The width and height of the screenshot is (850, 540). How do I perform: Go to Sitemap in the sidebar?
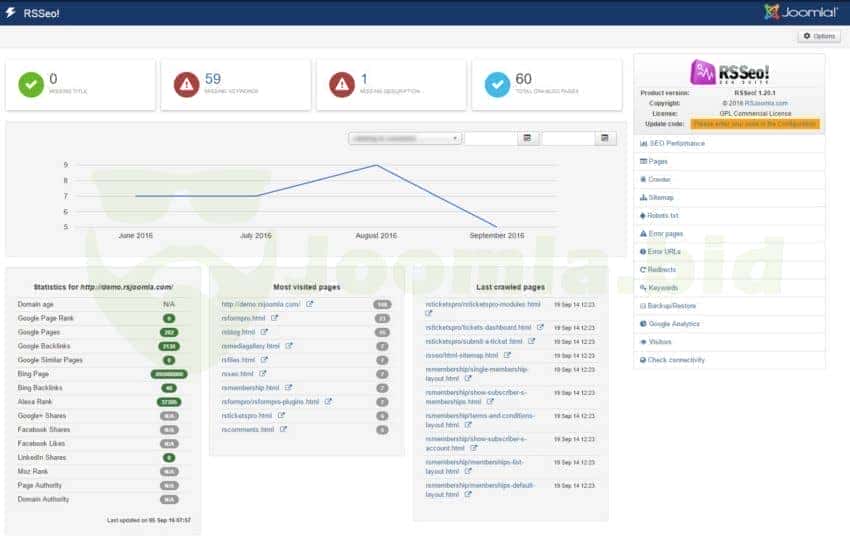(660, 198)
